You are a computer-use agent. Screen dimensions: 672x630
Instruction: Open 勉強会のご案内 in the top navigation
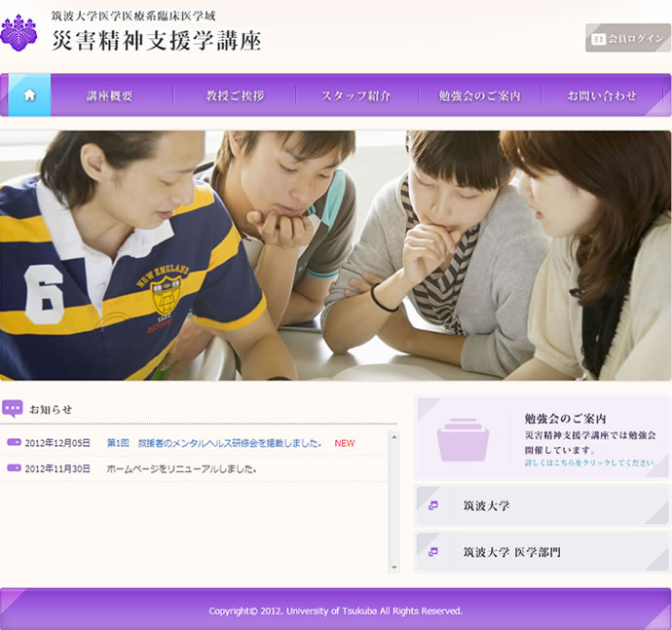click(x=479, y=95)
